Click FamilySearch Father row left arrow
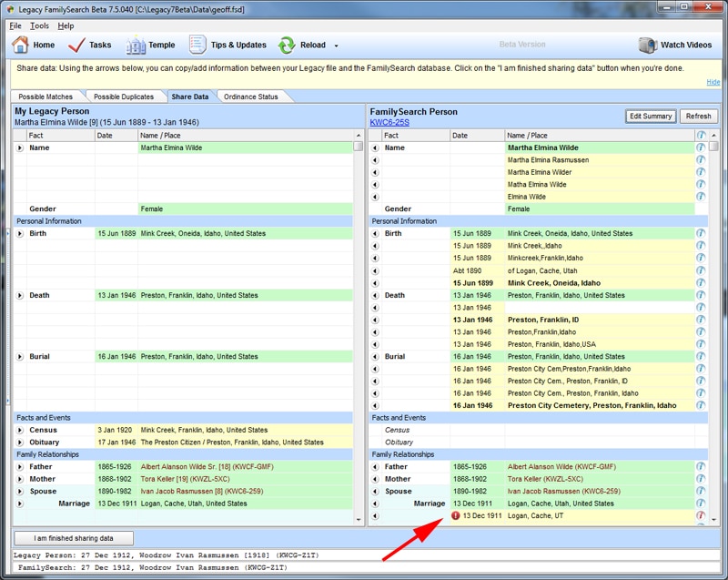The image size is (728, 580). coord(375,467)
